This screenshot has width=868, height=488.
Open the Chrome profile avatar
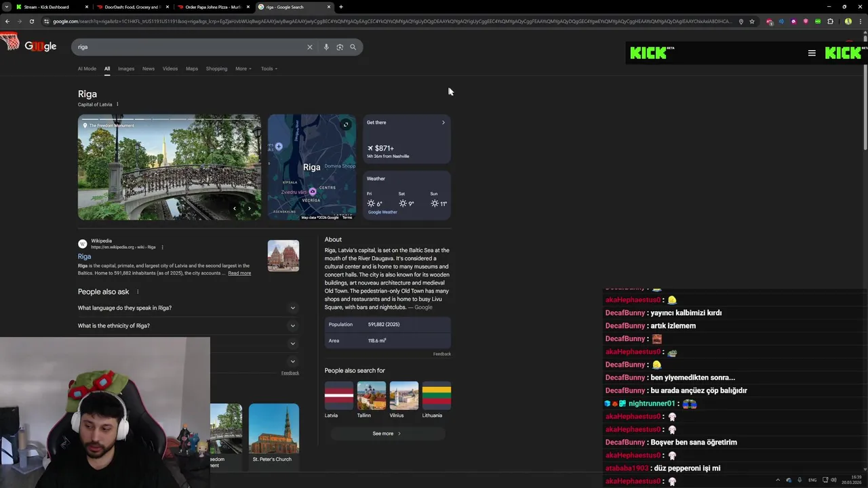coord(848,21)
